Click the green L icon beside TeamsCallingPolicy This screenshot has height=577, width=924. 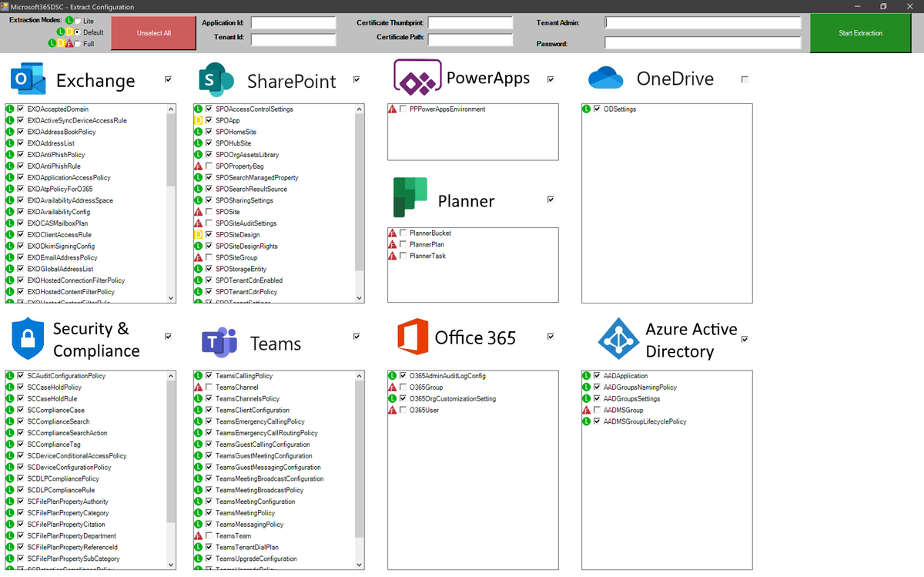[x=199, y=376]
